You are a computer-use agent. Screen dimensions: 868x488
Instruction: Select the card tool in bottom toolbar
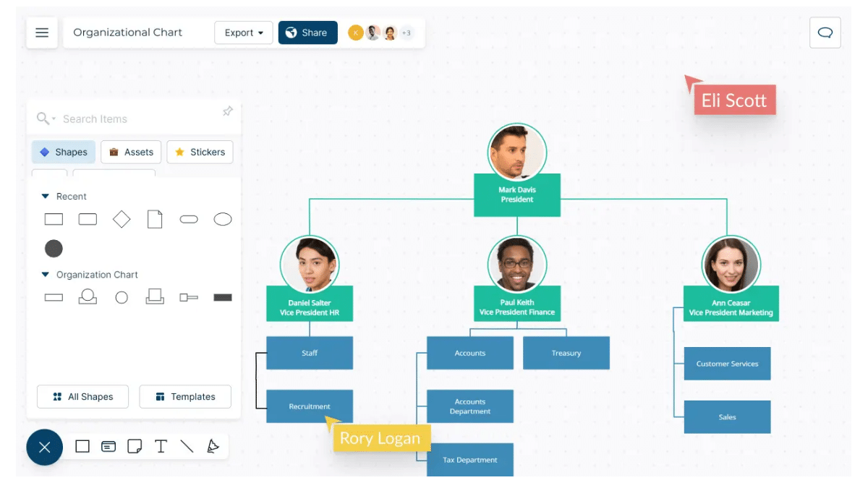tap(109, 447)
